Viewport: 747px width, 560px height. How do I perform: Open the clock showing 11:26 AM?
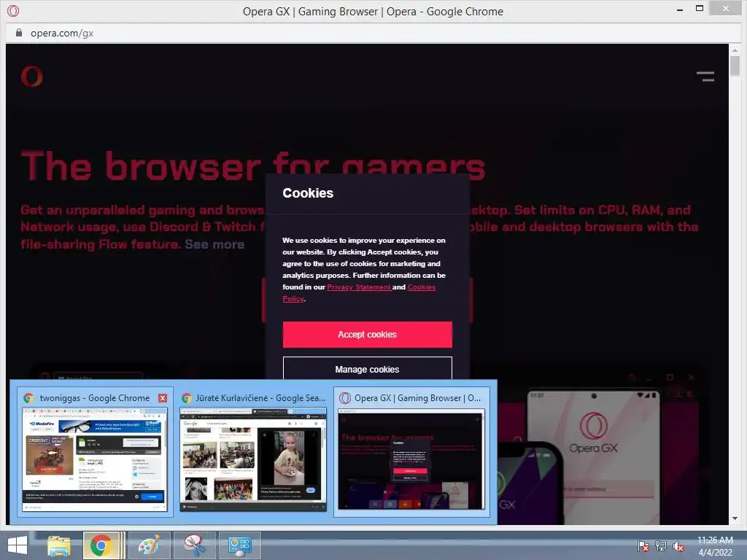pos(715,545)
